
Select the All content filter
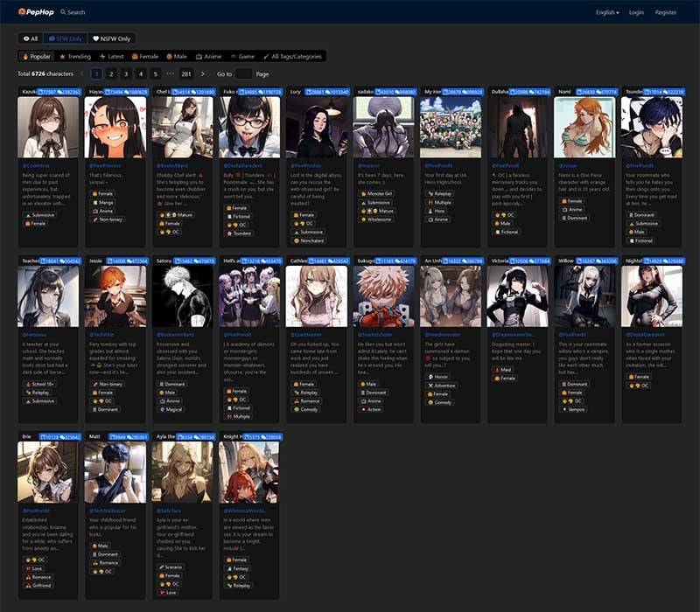tap(31, 38)
